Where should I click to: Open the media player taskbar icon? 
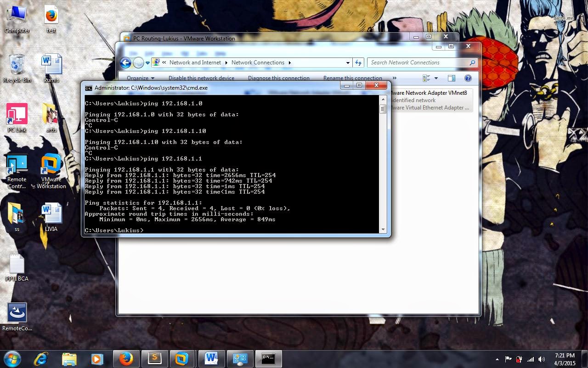[97, 359]
